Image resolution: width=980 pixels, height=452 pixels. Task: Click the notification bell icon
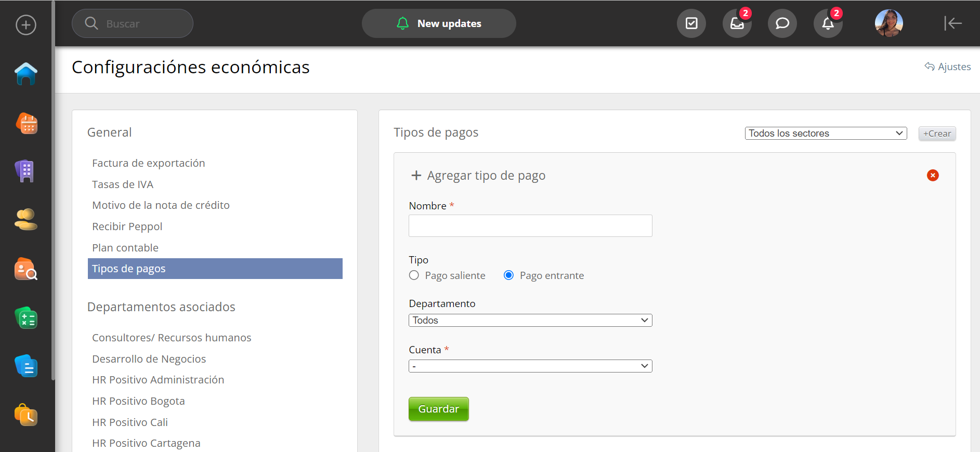(828, 23)
